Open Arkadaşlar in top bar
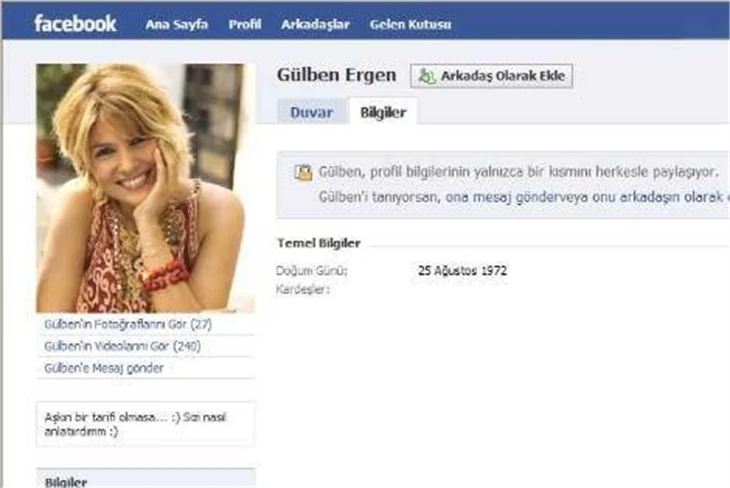 [x=315, y=24]
